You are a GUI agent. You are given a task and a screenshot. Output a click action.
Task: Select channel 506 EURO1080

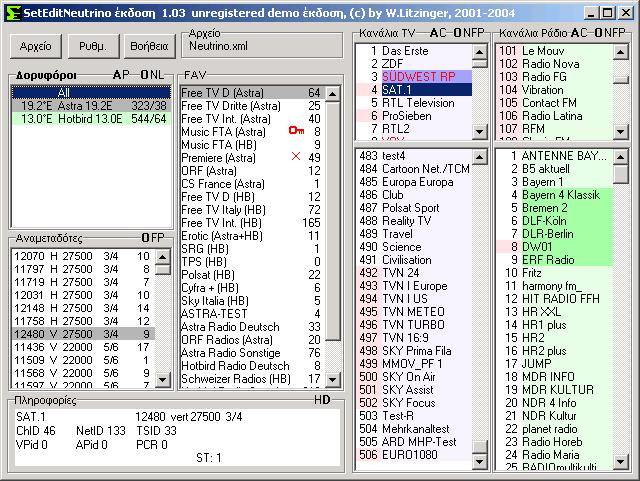[414, 455]
